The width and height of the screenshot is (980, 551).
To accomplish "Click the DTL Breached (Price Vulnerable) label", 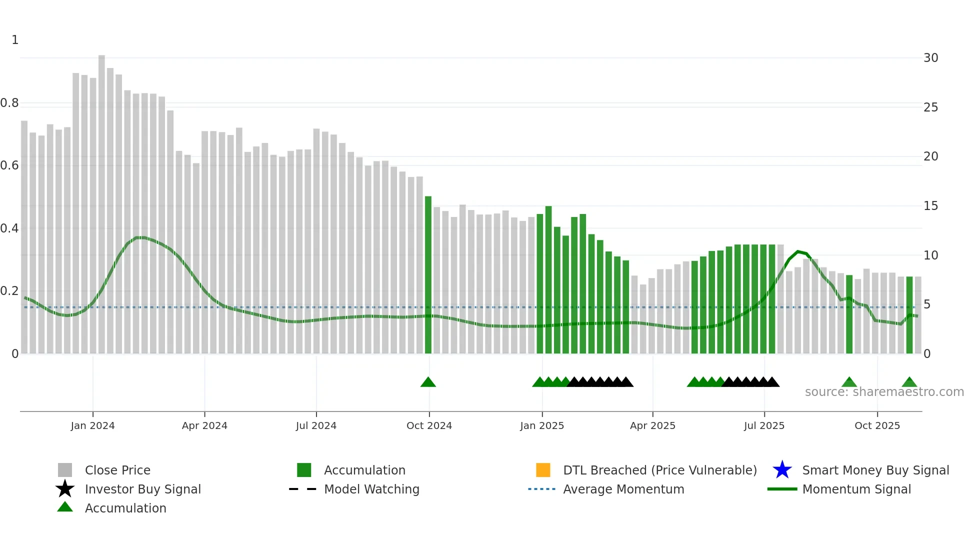I will 660,470.
